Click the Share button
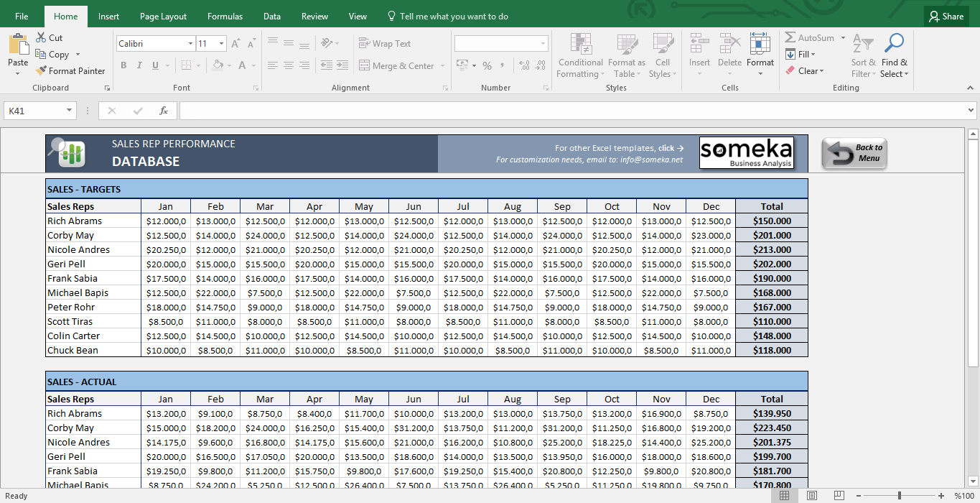Image resolution: width=980 pixels, height=503 pixels. (x=946, y=17)
